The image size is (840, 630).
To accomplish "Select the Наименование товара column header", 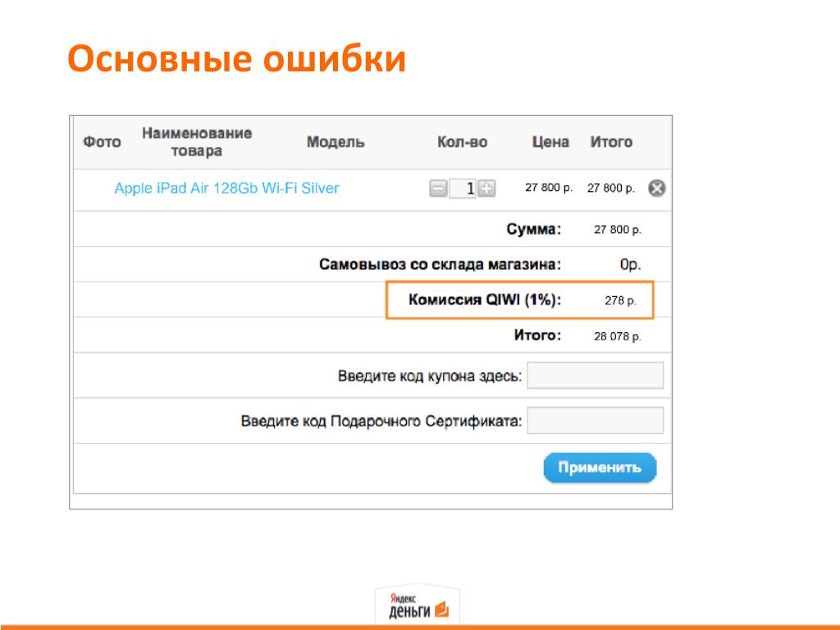I will click(x=197, y=142).
